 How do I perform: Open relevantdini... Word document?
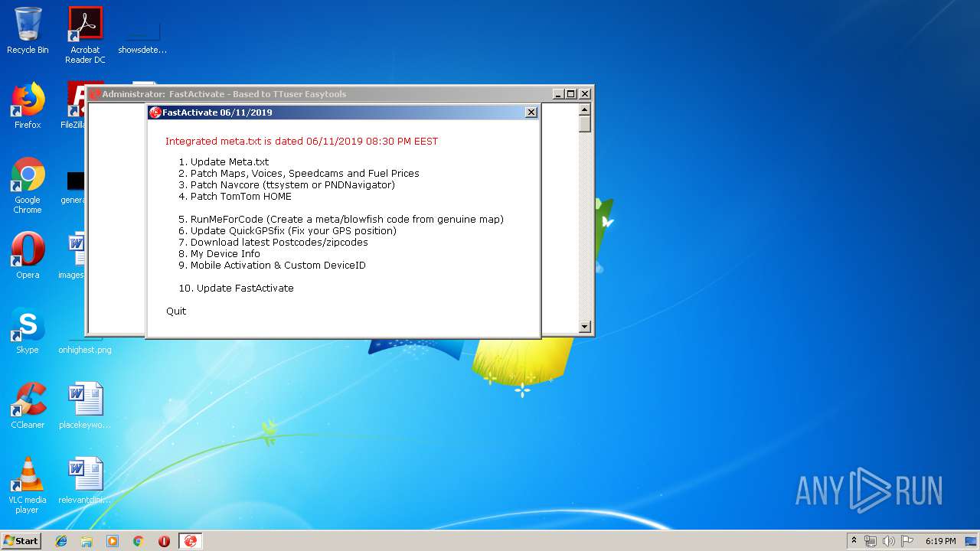pos(85,481)
